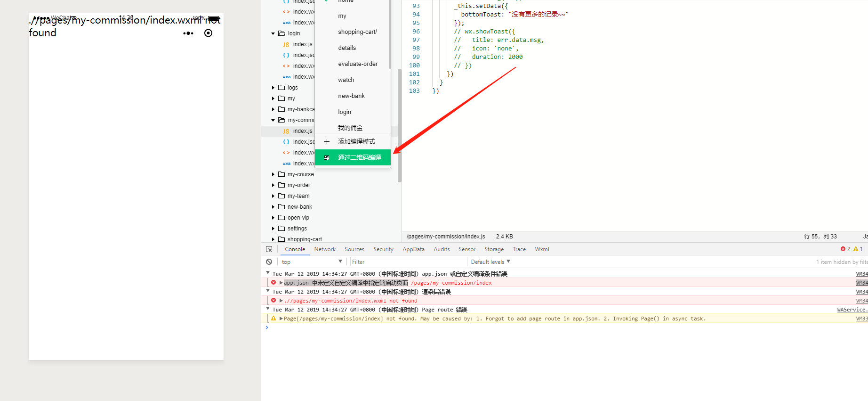Switch to the AppData tab

coord(413,249)
